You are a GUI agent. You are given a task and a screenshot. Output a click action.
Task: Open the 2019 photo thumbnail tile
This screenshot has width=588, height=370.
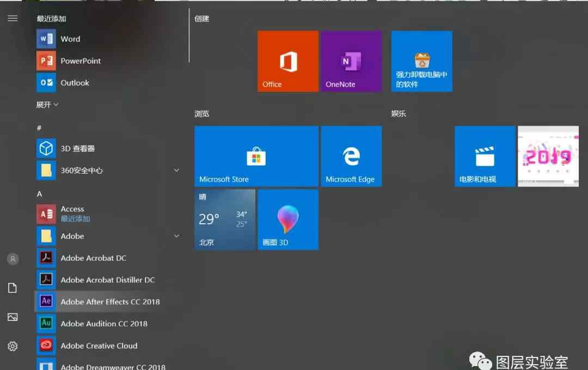548,156
